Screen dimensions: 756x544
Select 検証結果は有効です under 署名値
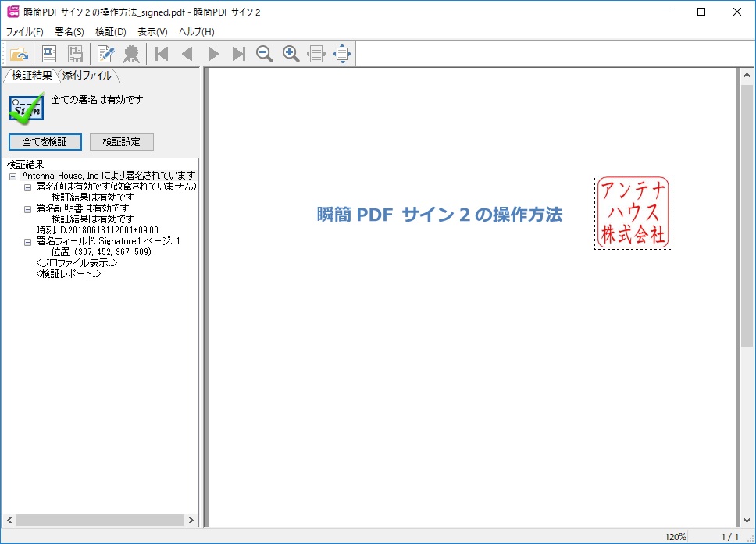point(93,197)
